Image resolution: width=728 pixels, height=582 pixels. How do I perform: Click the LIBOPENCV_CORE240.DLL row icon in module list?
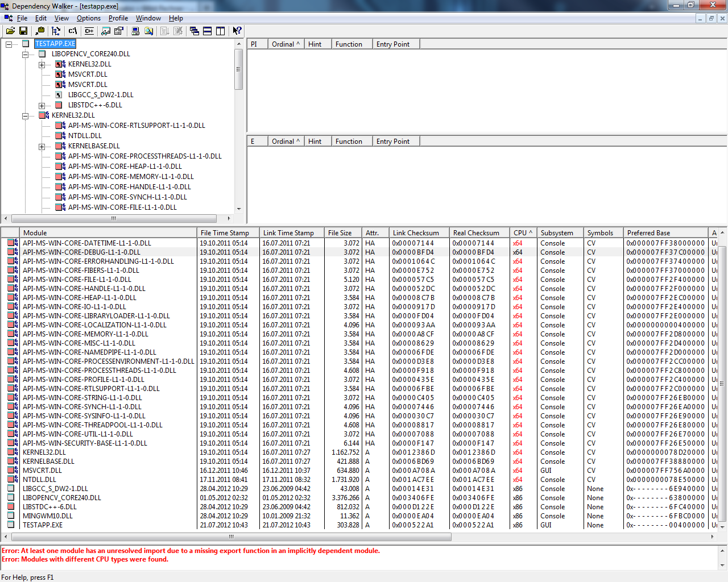click(11, 497)
